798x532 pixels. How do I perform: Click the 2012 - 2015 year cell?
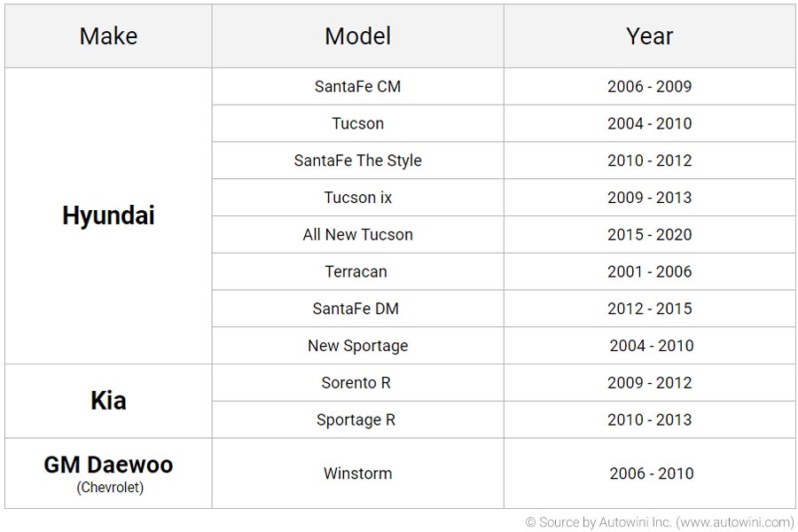coord(649,309)
